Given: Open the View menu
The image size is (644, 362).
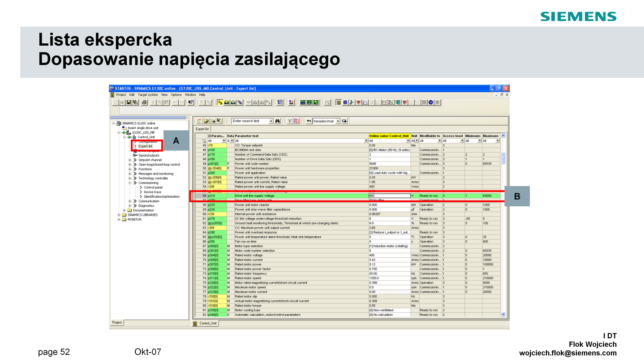Looking at the screenshot, I should pyautogui.click(x=164, y=94).
